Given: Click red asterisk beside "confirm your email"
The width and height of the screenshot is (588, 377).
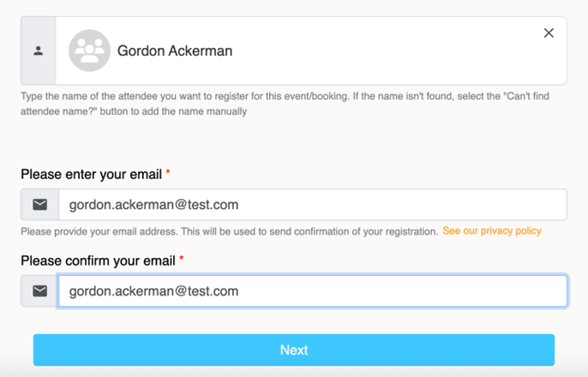Looking at the screenshot, I should tap(182, 260).
